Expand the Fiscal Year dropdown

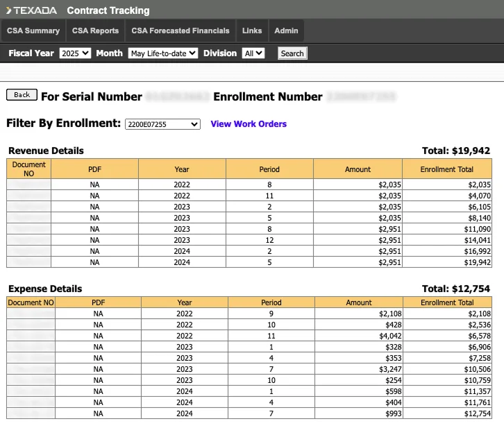pyautogui.click(x=75, y=53)
